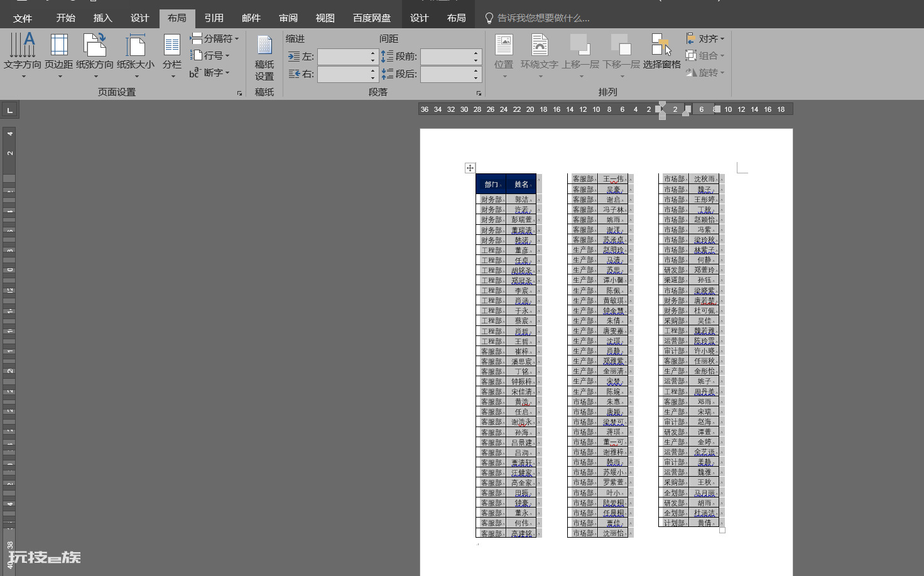Click the 位置 position icon
The width and height of the screenshot is (924, 576).
[504, 45]
